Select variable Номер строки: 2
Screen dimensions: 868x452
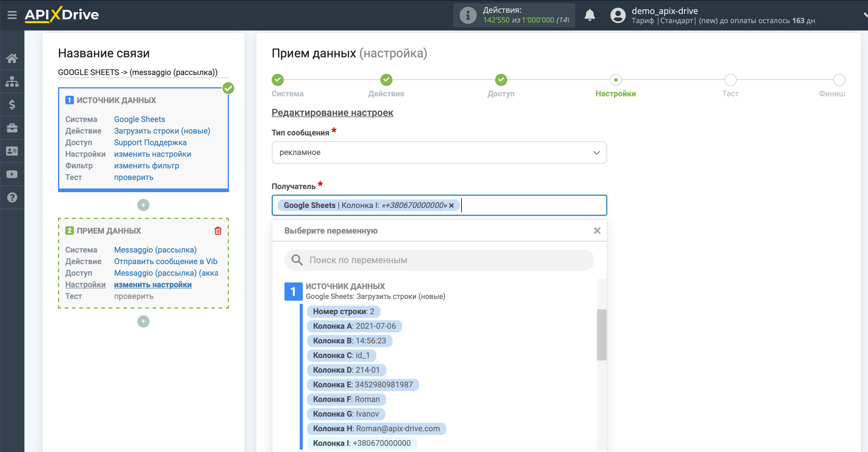coord(343,311)
